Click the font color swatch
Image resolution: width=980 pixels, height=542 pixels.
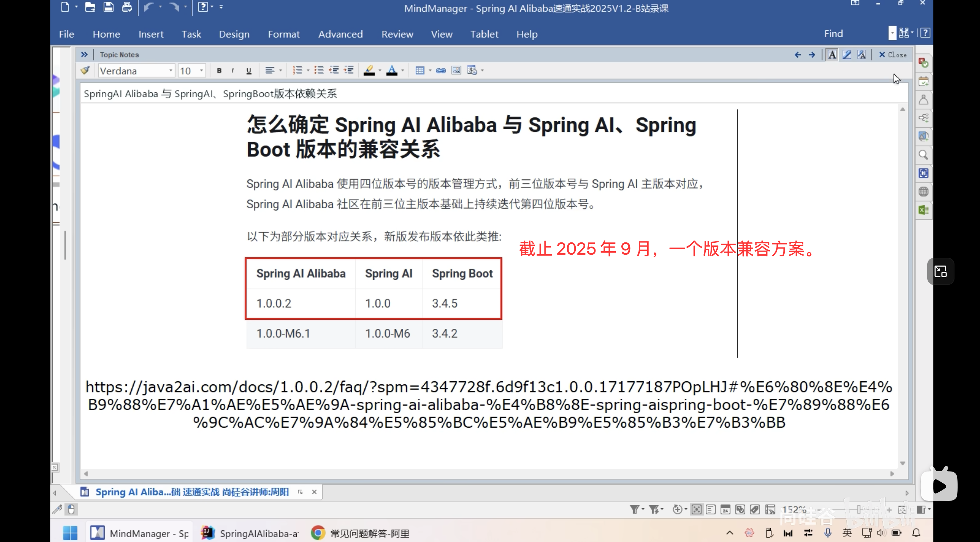tap(391, 70)
